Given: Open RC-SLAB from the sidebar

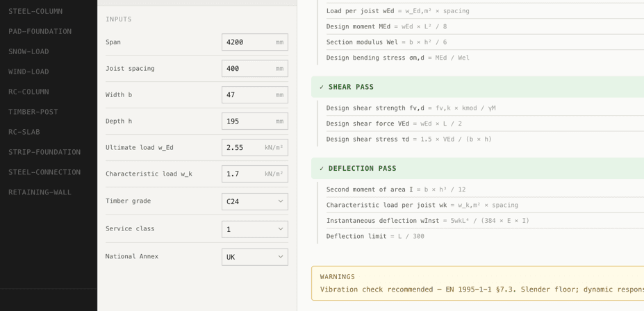Looking at the screenshot, I should (x=24, y=132).
